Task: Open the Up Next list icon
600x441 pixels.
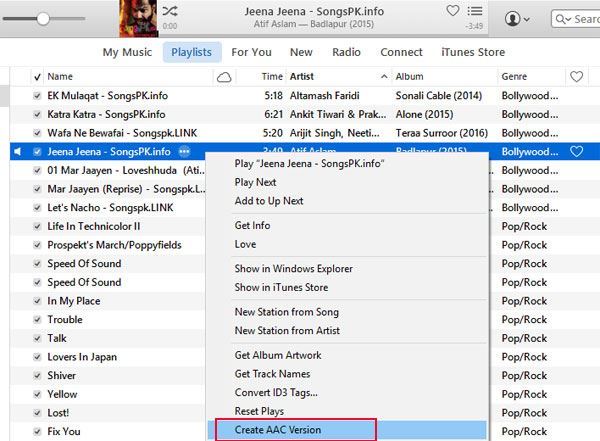Action: [x=474, y=11]
